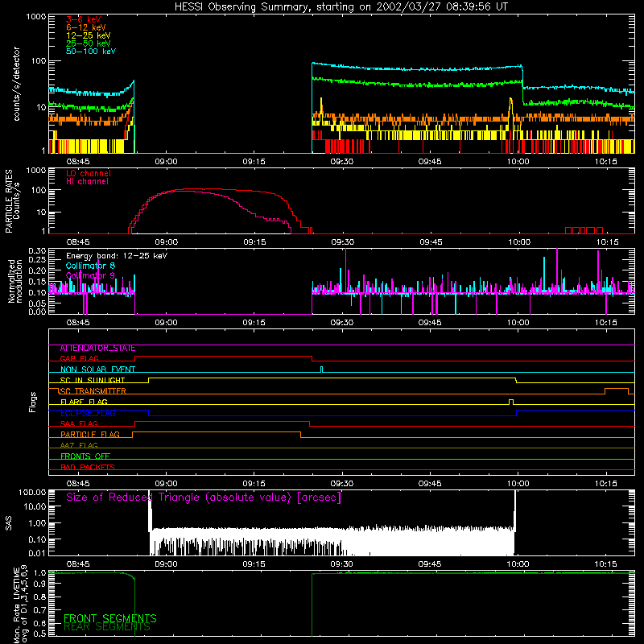Viewport: 644px width, 644px height.
Task: Click the REAR SEGMENTS legend label
Action: (107, 627)
